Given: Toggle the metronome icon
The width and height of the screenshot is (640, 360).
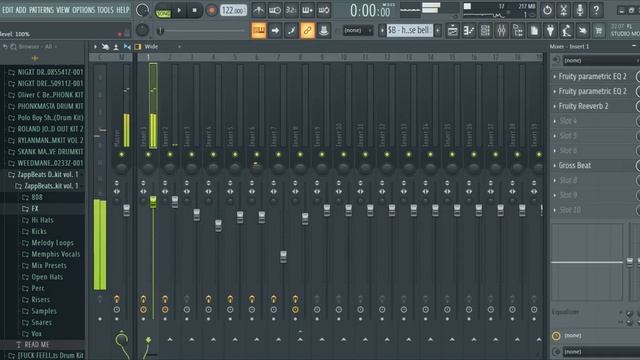Looking at the screenshot, I should (258, 10).
